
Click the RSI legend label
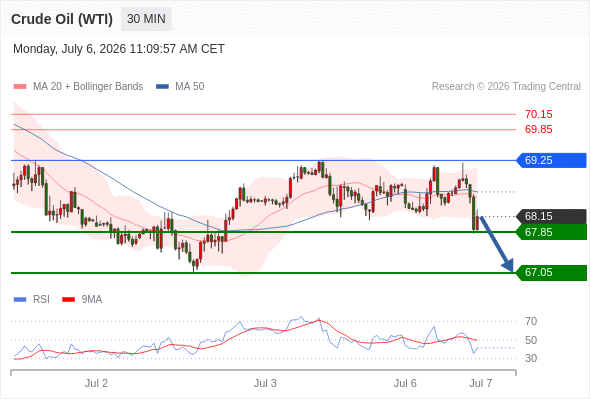[41, 300]
